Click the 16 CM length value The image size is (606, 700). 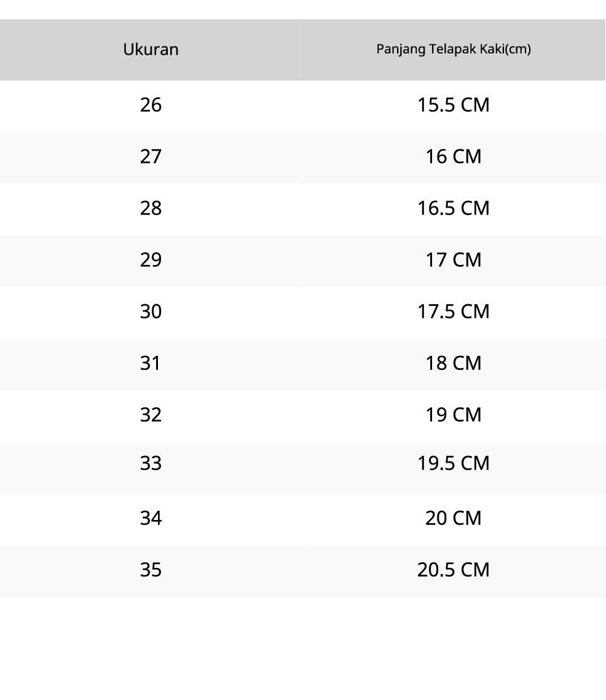(454, 157)
